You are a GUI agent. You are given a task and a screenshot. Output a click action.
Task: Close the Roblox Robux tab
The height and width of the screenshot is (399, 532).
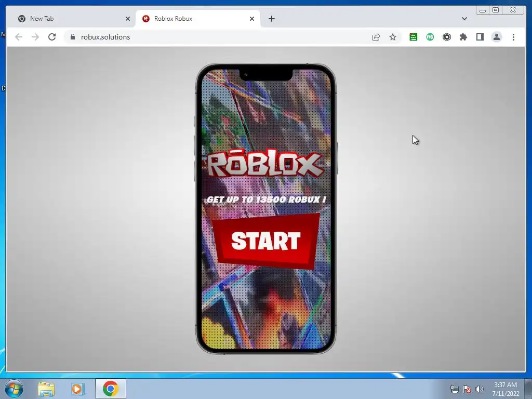[x=252, y=19]
